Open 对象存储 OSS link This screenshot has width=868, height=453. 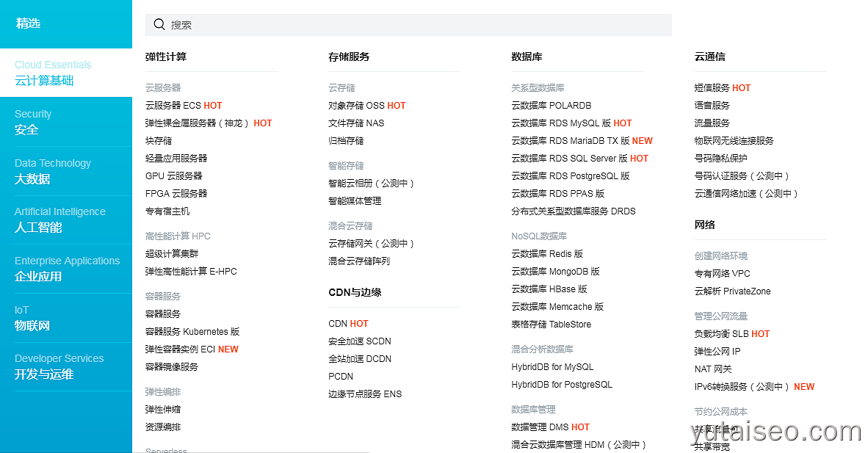pos(356,105)
